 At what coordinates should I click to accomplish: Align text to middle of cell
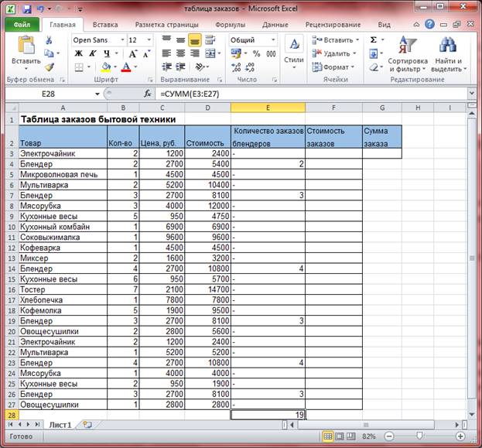pos(180,39)
